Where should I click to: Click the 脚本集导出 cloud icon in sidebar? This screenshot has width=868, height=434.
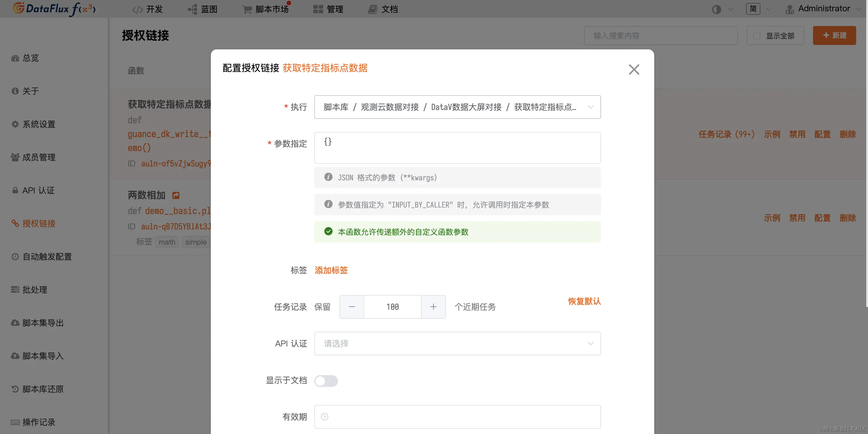click(15, 323)
